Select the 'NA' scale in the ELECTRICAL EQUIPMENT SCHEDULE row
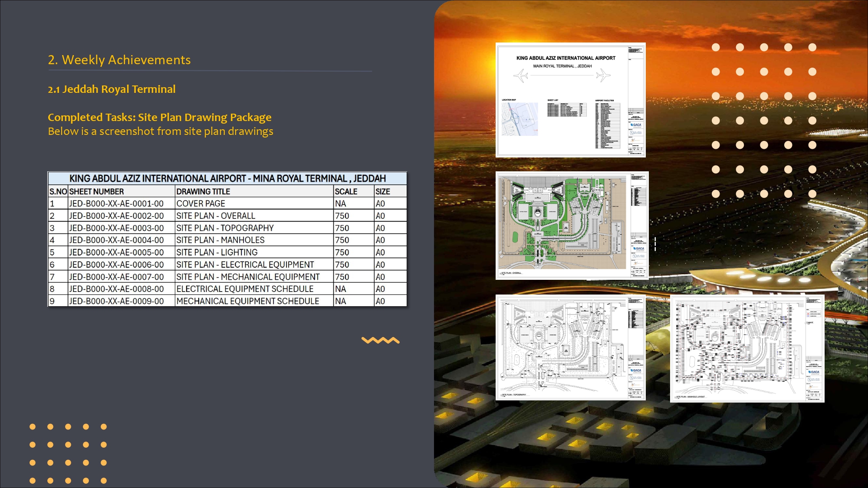Screen dimensions: 868x488 tap(354, 289)
